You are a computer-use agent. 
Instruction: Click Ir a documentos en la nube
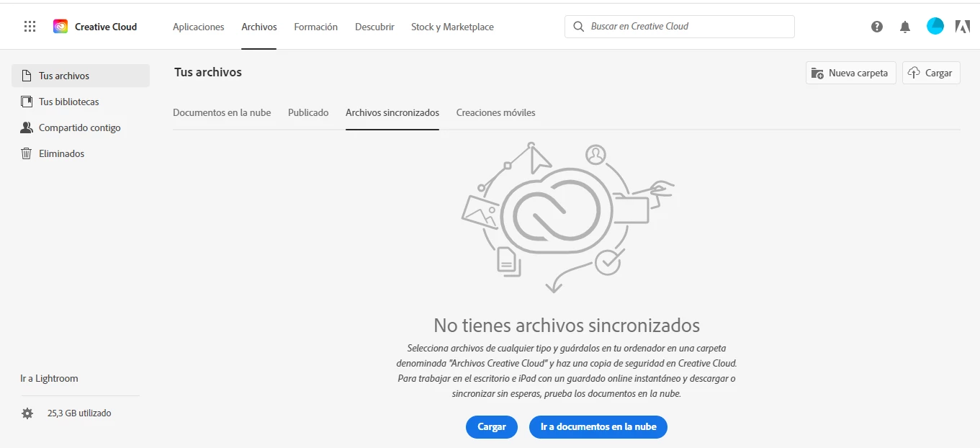(598, 426)
